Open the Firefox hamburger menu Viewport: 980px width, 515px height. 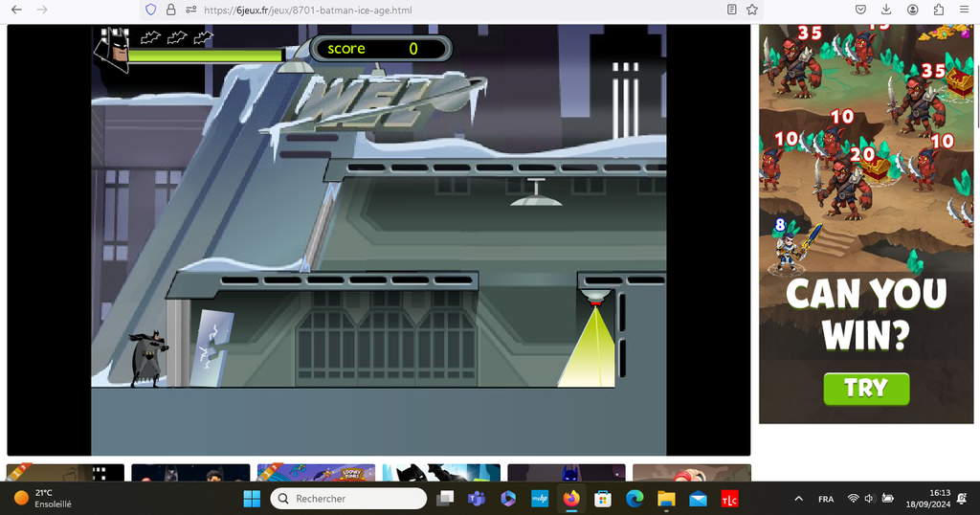coord(964,10)
